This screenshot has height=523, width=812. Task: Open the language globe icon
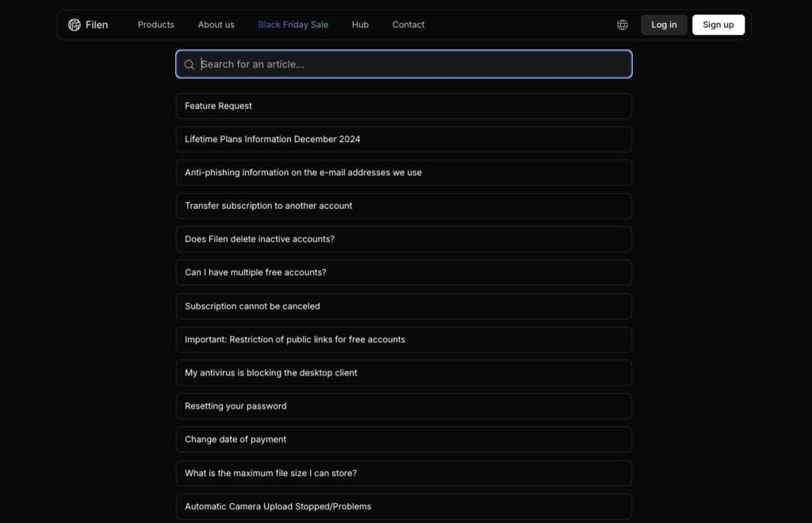pyautogui.click(x=622, y=25)
